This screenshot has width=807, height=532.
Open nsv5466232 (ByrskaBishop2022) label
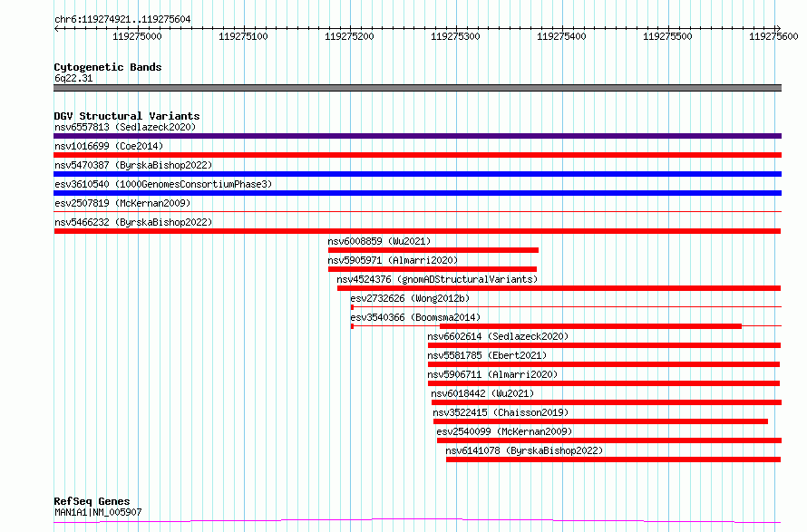tap(133, 222)
